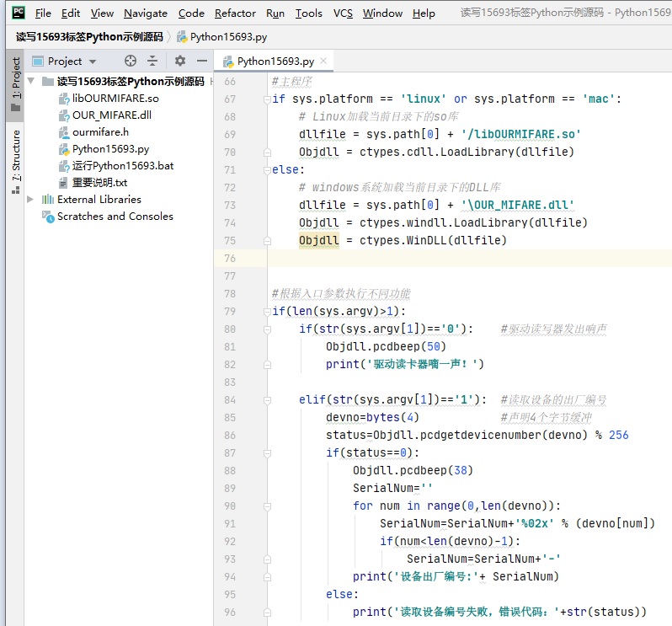Select the ourmifare.h header file

(100, 131)
